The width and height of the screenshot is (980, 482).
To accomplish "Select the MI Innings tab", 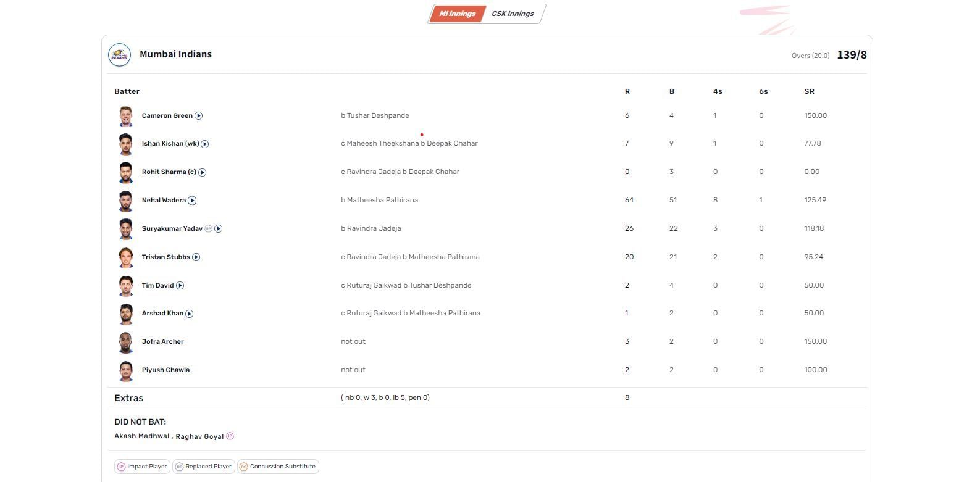I will tap(457, 14).
